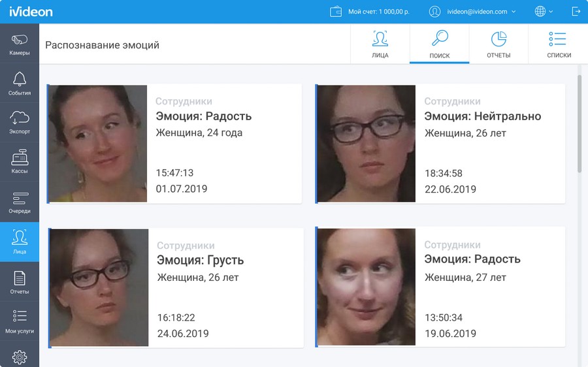Screen dimensions: 588x367
Task: Switch to the ОТЧЕТЫ tab
Action: [x=498, y=44]
